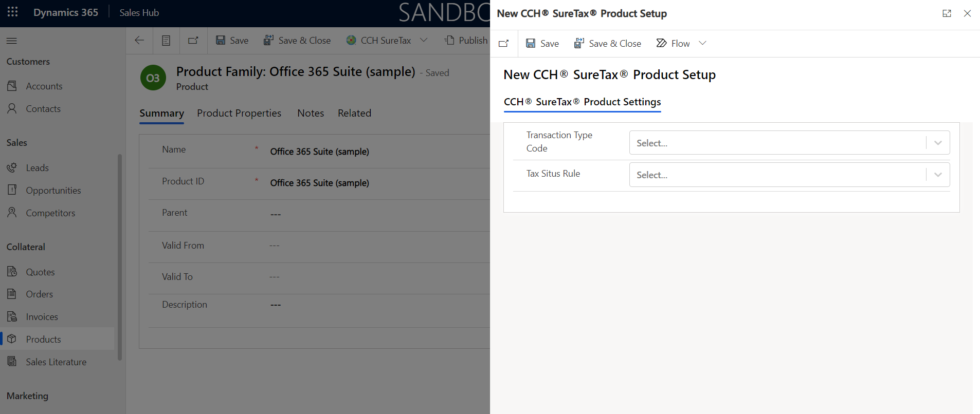Expand the quick create panel to full form
The image size is (980, 414).
coord(947,13)
